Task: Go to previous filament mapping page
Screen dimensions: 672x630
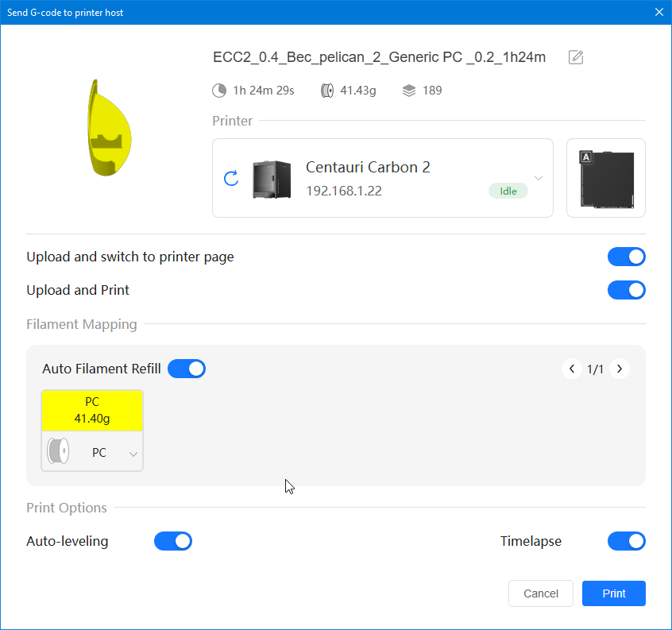Action: tap(572, 369)
